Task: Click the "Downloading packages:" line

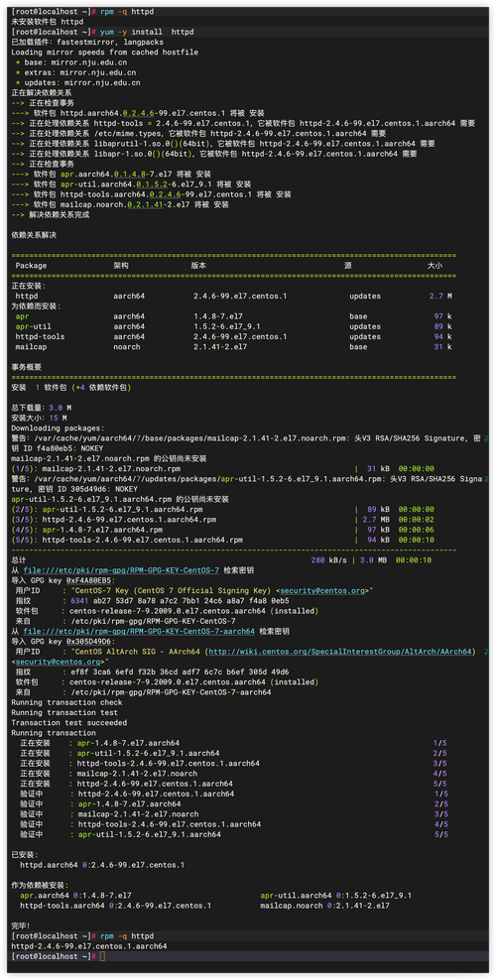Action: pyautogui.click(x=59, y=429)
